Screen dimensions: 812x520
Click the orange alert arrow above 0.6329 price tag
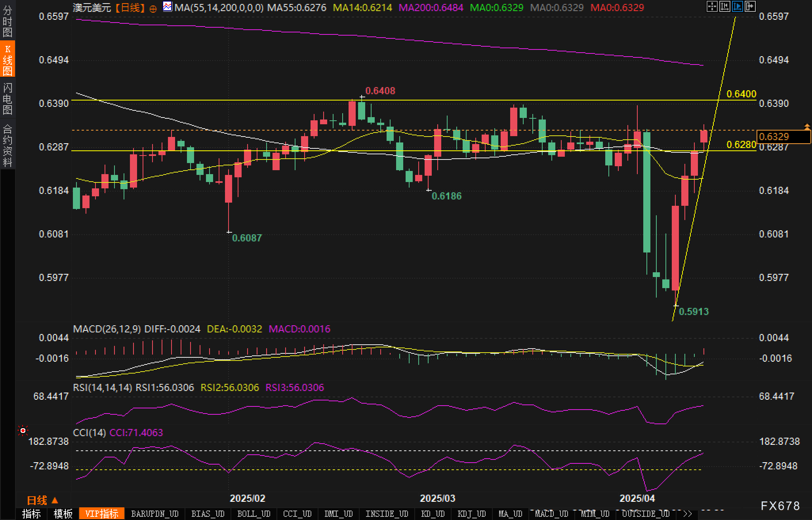tap(807, 127)
